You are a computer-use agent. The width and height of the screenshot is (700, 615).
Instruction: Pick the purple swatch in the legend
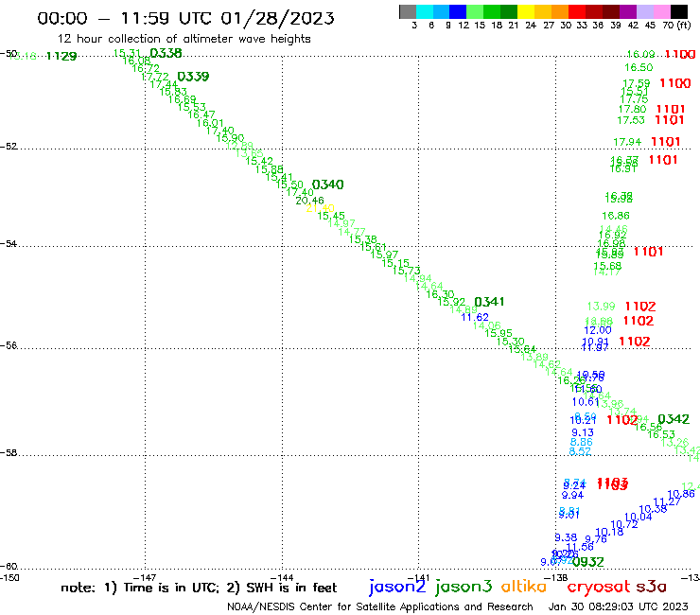[x=628, y=11]
